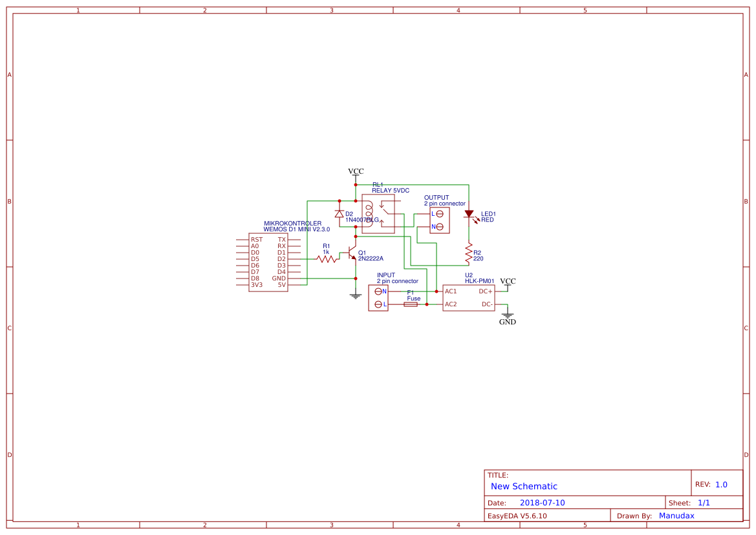The image size is (756, 535).
Task: Select the relay coil inside RL1
Action: point(369,213)
